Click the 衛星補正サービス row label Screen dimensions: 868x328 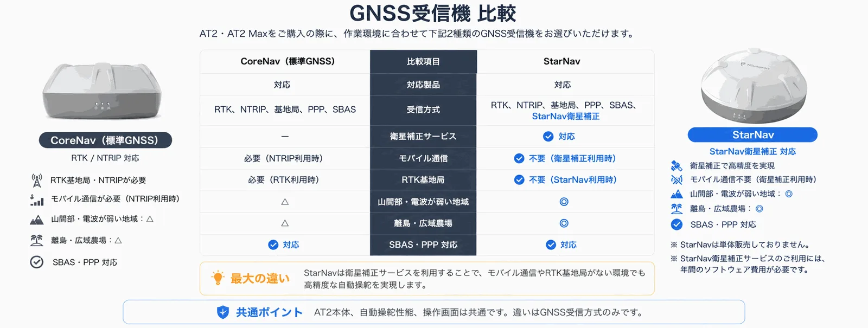423,137
